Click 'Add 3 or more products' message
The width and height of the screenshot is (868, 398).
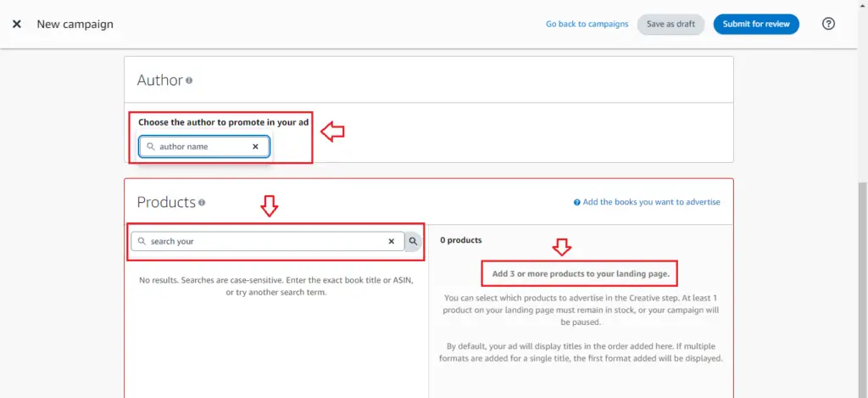tap(581, 274)
